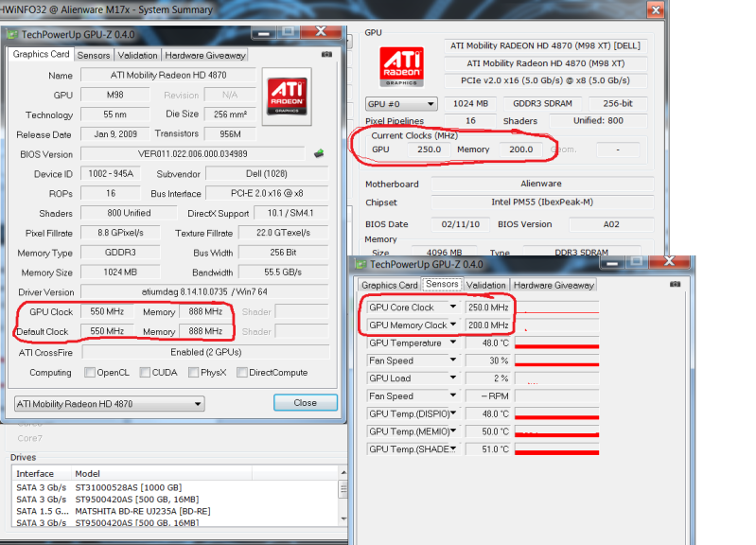Select Graphics Card tab in left GPU-Z window
Image resolution: width=756 pixels, height=545 pixels.
tap(41, 54)
